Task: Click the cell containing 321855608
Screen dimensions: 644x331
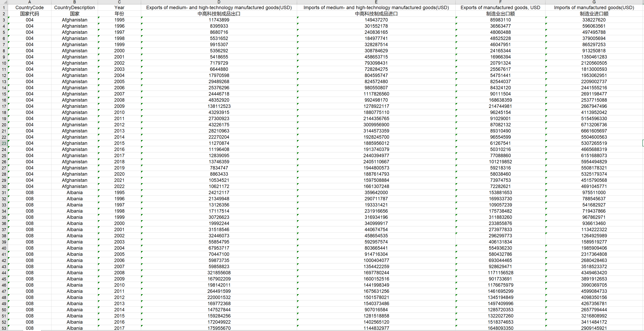Action: (x=219, y=273)
